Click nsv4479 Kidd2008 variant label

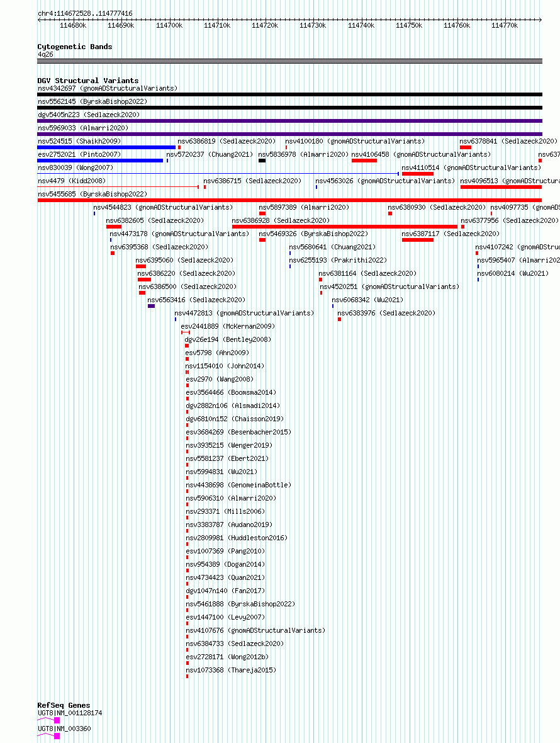point(72,181)
